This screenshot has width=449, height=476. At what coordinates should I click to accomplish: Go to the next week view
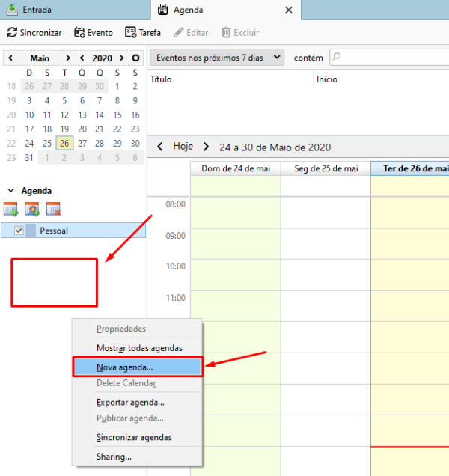click(x=206, y=147)
